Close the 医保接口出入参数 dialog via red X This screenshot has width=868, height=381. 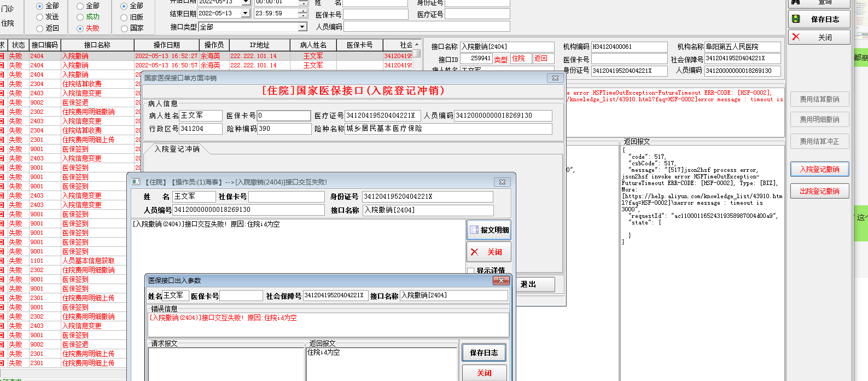tap(501, 280)
